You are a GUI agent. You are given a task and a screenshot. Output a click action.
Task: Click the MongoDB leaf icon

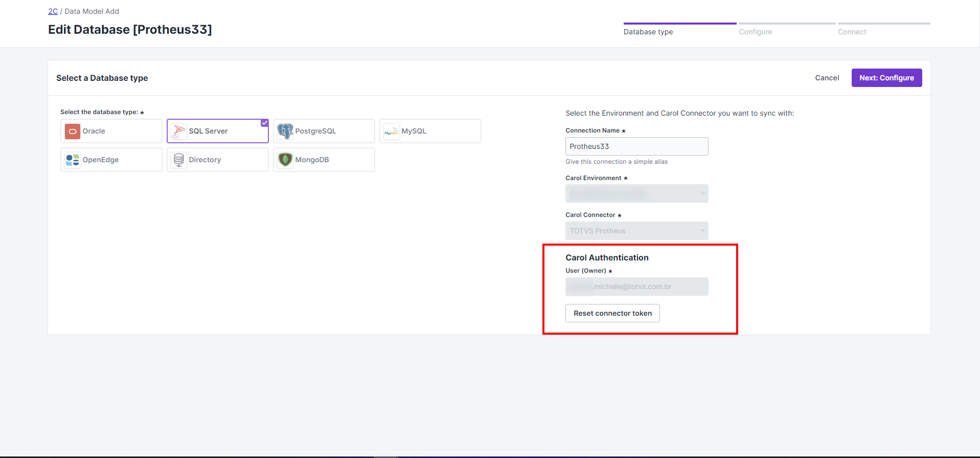tap(285, 160)
